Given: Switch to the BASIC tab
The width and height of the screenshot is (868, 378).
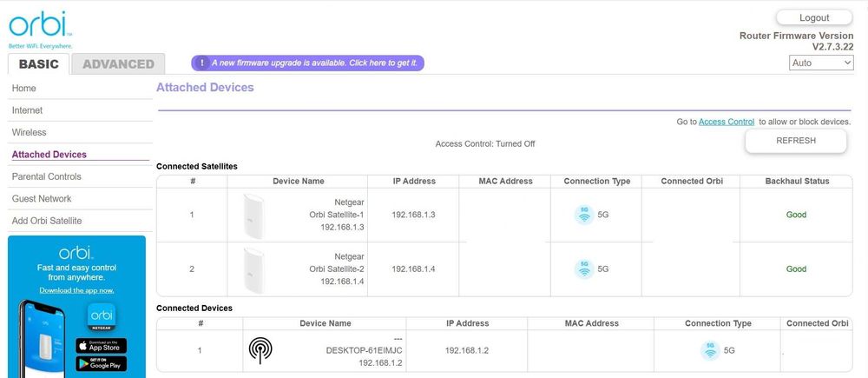Looking at the screenshot, I should (x=39, y=63).
